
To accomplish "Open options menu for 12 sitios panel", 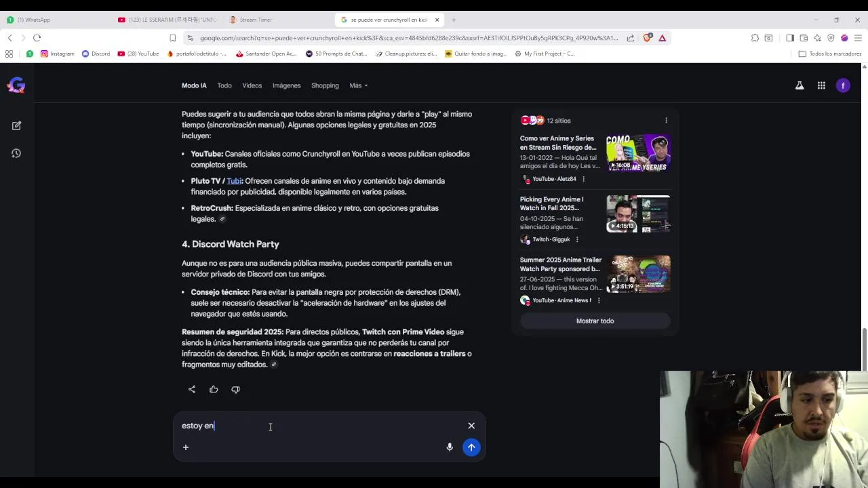I will click(666, 121).
